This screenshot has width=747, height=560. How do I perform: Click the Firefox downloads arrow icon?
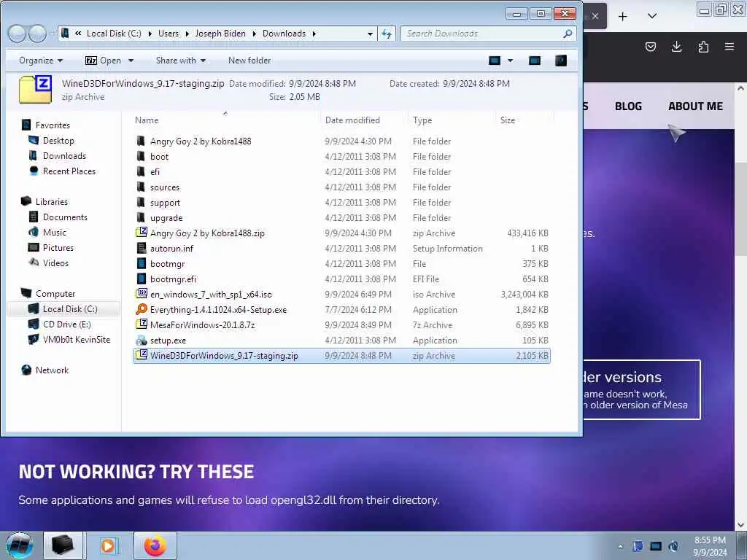[676, 46]
